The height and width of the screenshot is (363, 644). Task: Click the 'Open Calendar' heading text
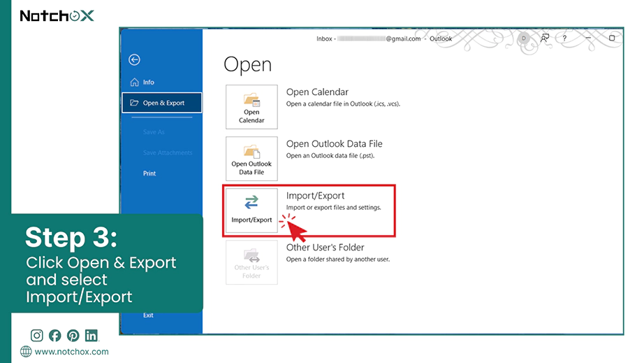point(317,92)
